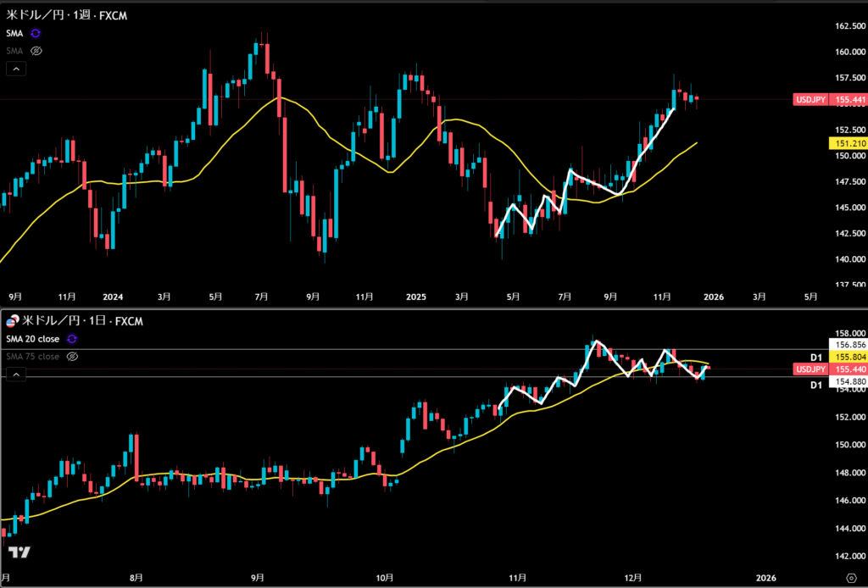The width and height of the screenshot is (868, 588).
Task: Click the purple refresh icon beside SMA 20 close
Action: click(72, 339)
